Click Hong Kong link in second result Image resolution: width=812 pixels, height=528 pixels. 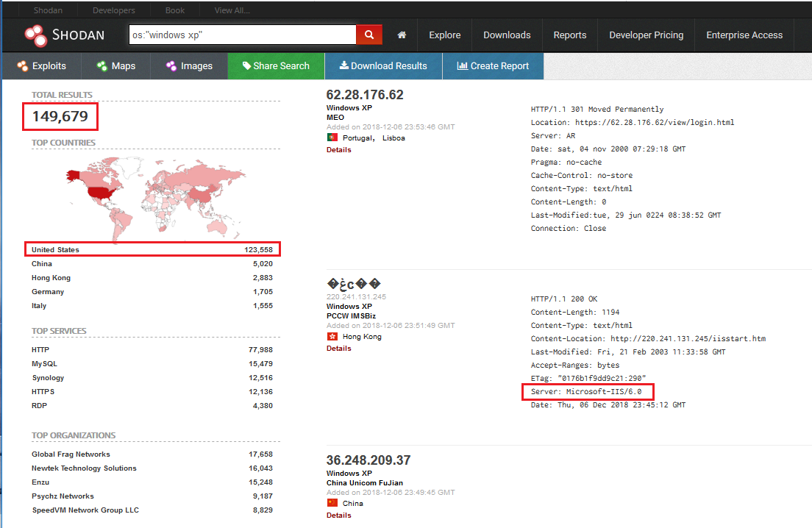coord(362,337)
